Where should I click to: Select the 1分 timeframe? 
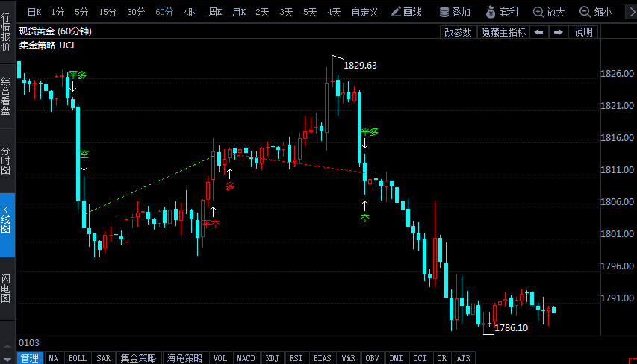coord(58,12)
